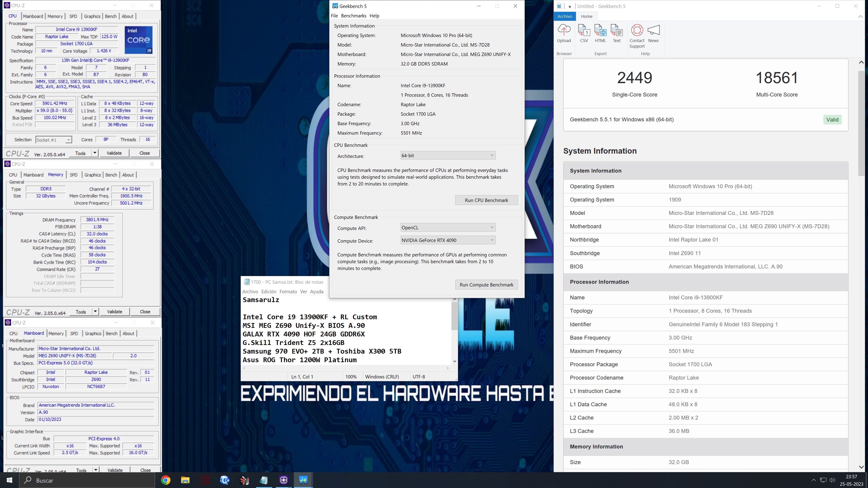Click the Single-Core Score 2449
868x488 pixels.
(x=634, y=78)
